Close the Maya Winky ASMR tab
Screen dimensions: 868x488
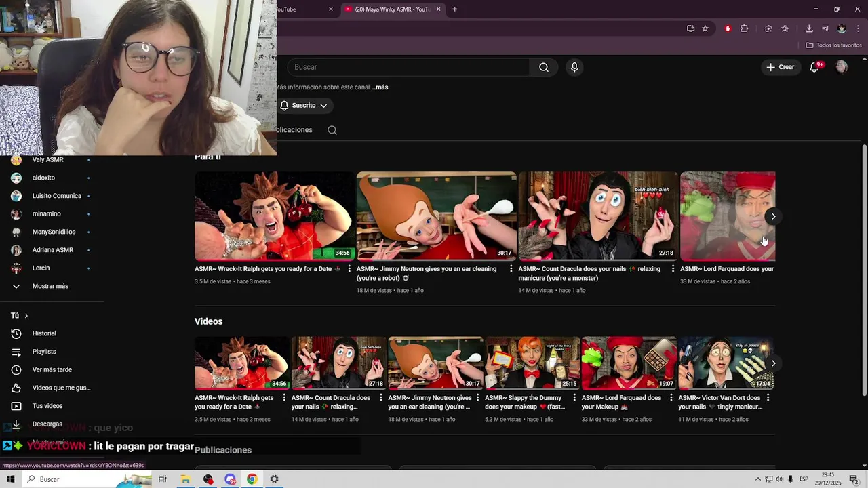(438, 9)
